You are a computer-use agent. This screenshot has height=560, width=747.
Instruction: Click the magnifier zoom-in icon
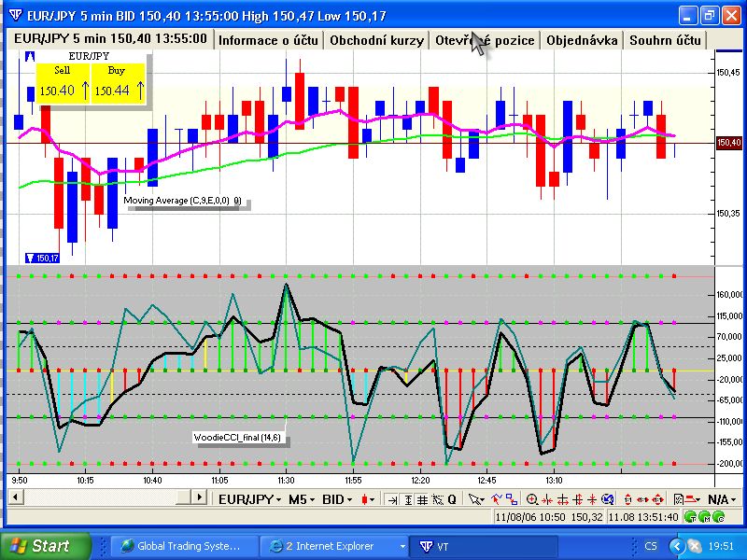click(531, 499)
